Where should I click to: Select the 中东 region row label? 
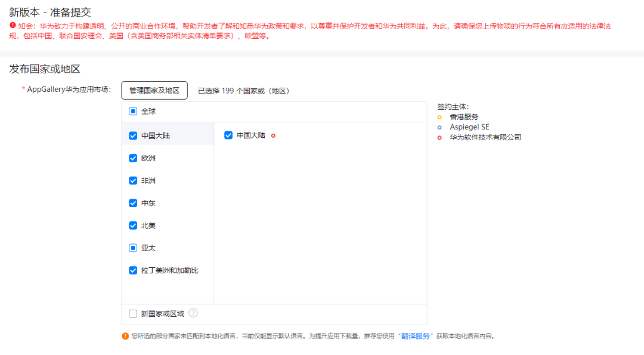pos(148,203)
